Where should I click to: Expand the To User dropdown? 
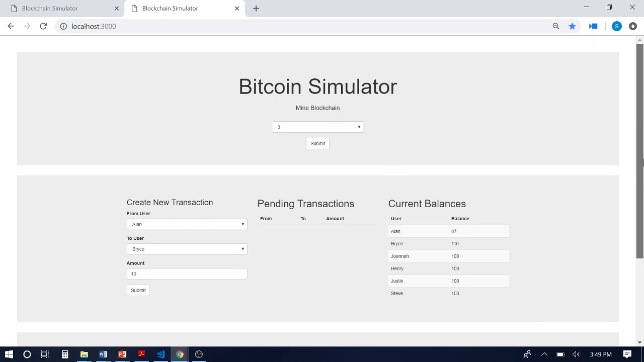[187, 249]
